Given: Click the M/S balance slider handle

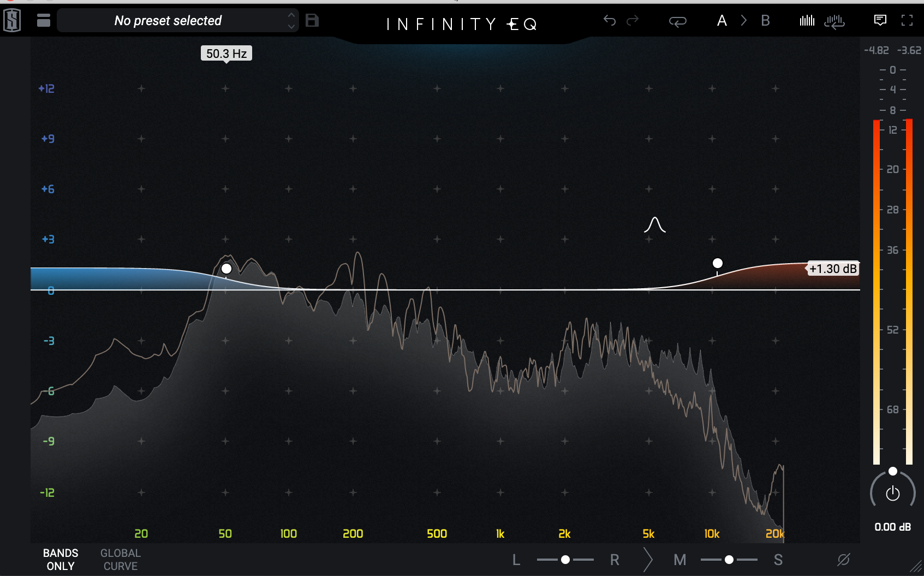Looking at the screenshot, I should click(x=729, y=560).
